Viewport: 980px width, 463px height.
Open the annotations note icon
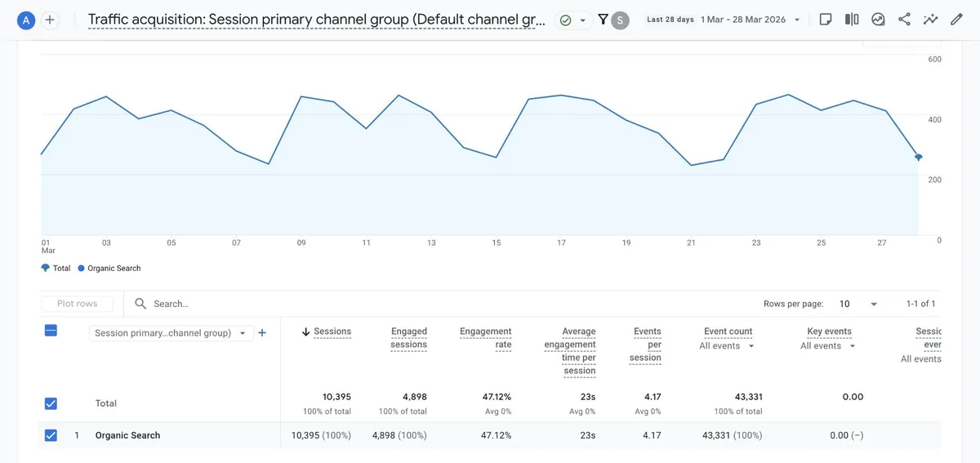click(x=826, y=20)
